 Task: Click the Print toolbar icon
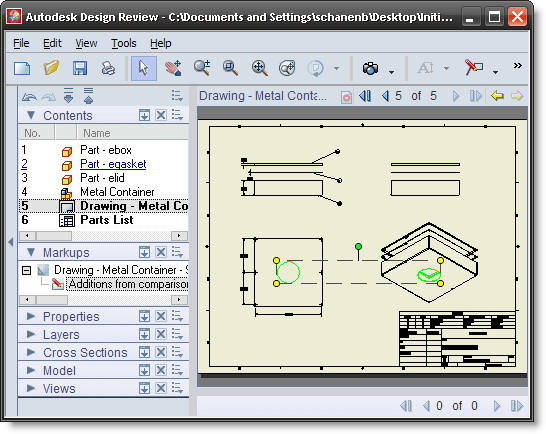pos(108,68)
